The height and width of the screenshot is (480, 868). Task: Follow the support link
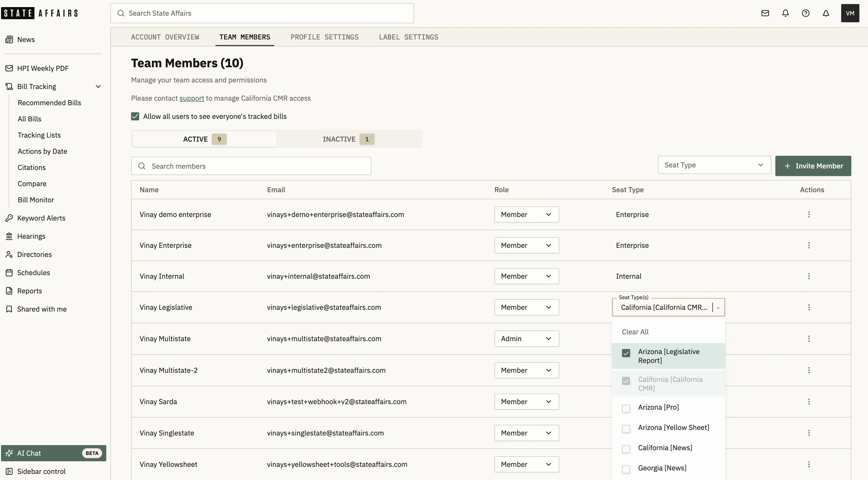192,98
